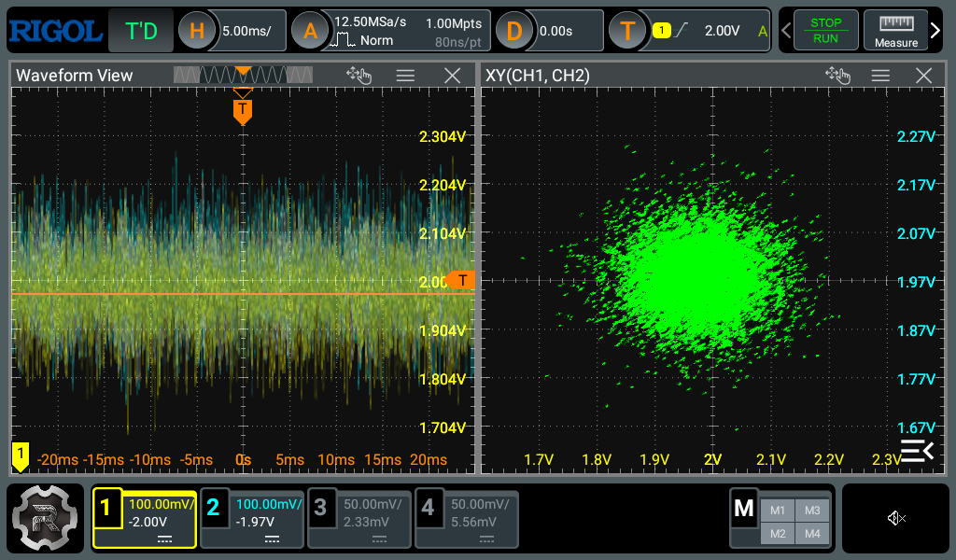956x560 pixels.
Task: Open the Rigol gear function menu
Action: [45, 519]
